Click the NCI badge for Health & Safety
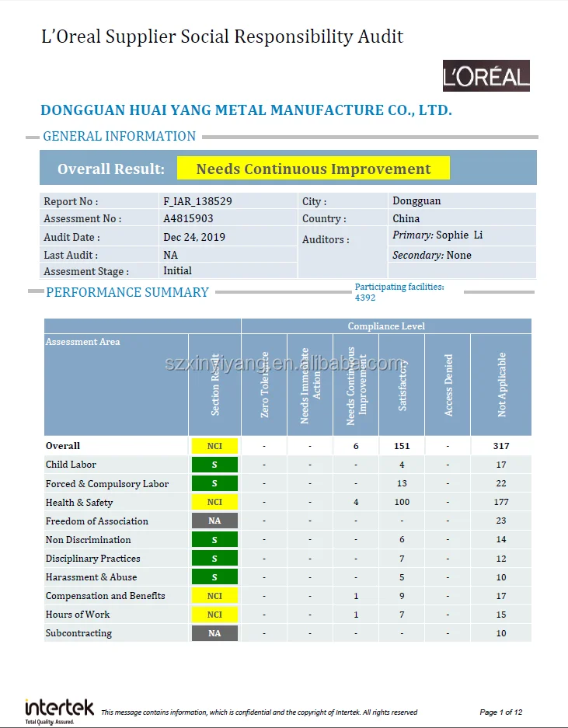The image size is (568, 728). click(x=214, y=502)
